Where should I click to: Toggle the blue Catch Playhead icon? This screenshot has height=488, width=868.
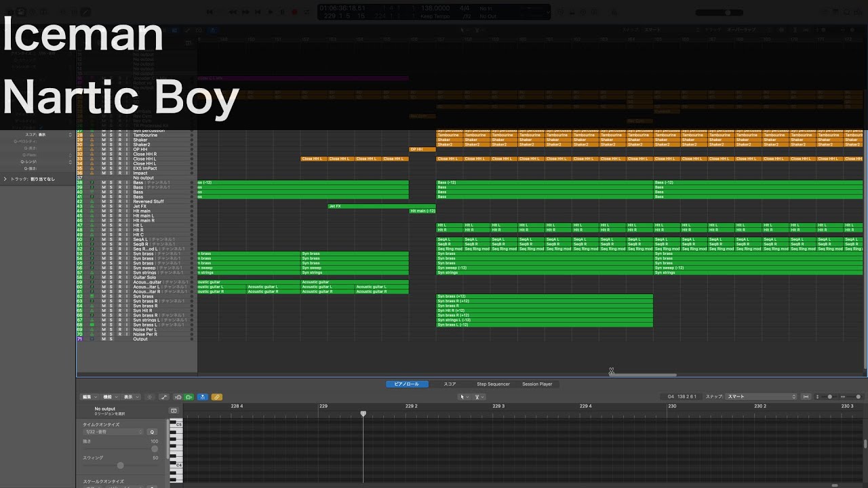click(x=202, y=396)
